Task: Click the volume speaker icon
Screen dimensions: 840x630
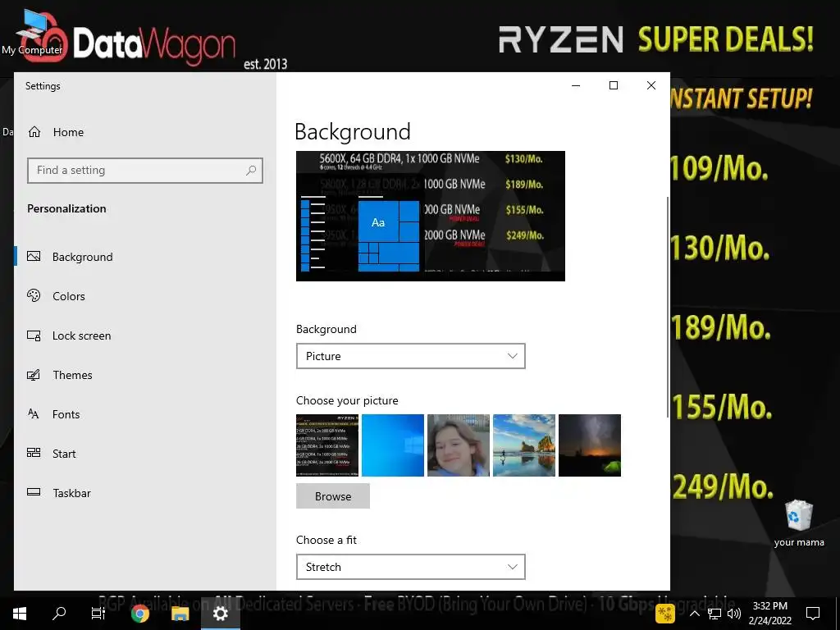Action: point(734,614)
